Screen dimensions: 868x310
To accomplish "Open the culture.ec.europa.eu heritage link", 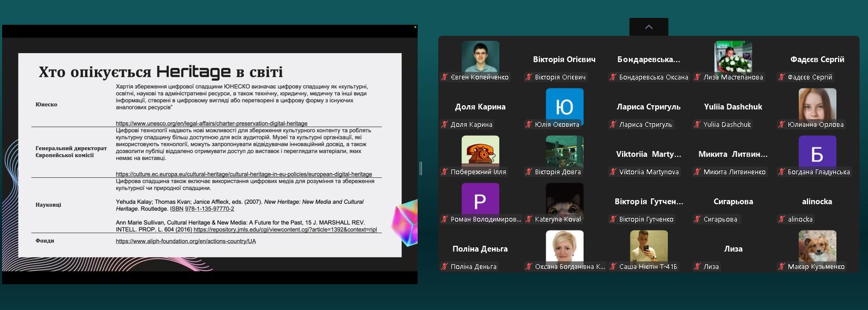I will pyautogui.click(x=243, y=174).
